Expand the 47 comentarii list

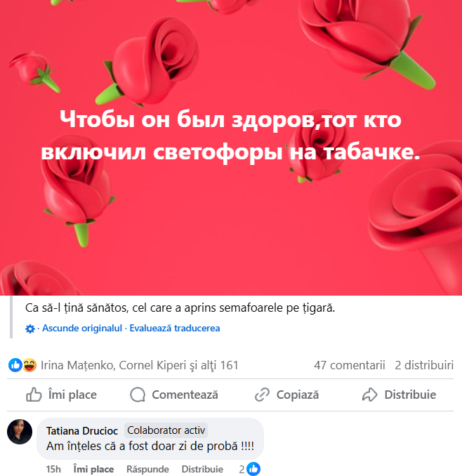pyautogui.click(x=350, y=365)
